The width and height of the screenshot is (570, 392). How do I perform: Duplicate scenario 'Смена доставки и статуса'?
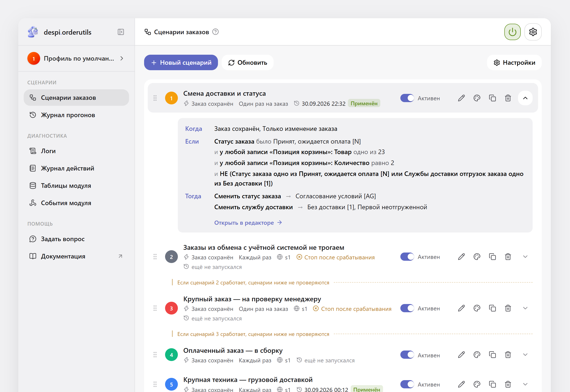coord(492,98)
